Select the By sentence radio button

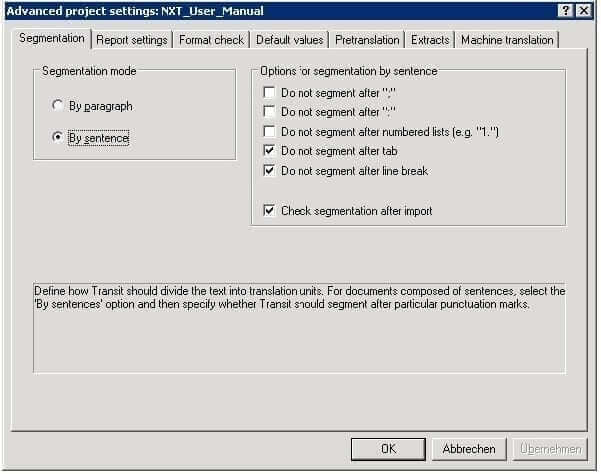click(x=58, y=137)
